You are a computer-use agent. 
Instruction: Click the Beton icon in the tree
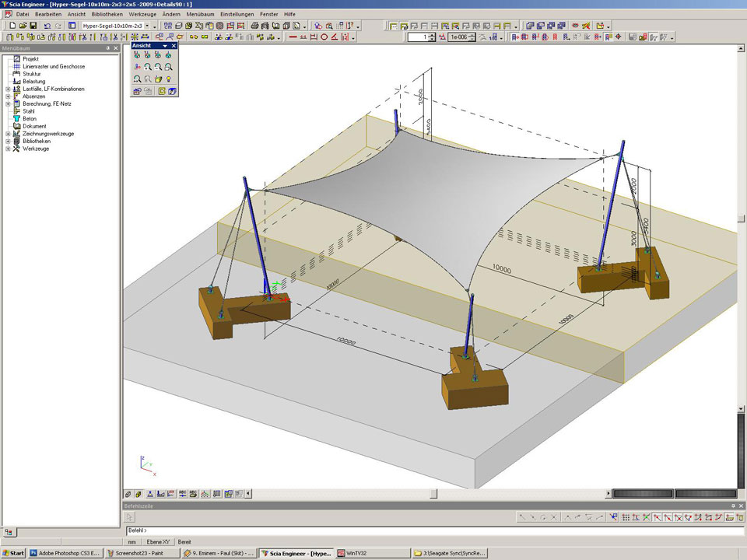(16, 119)
